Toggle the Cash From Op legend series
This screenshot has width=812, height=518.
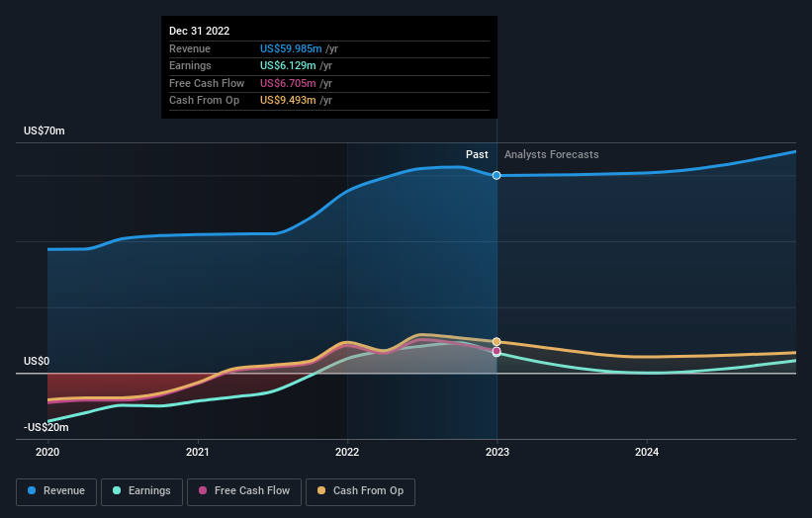tap(360, 491)
